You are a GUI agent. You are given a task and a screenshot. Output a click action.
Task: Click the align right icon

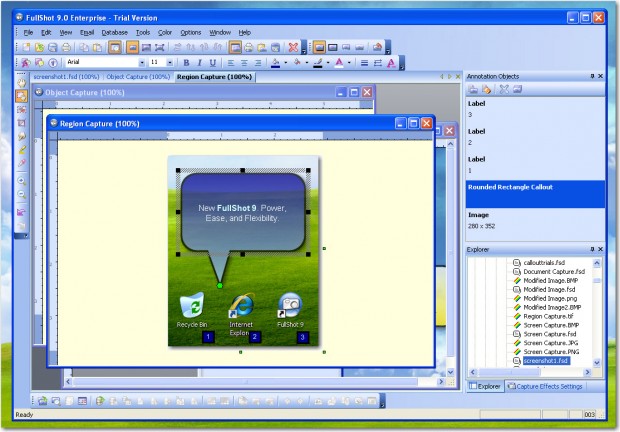coord(258,63)
